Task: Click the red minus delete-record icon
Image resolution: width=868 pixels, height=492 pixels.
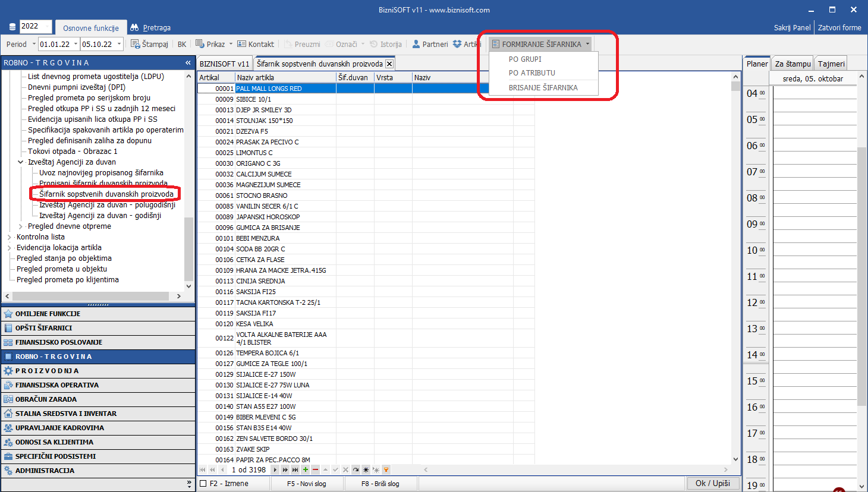Action: tap(315, 469)
